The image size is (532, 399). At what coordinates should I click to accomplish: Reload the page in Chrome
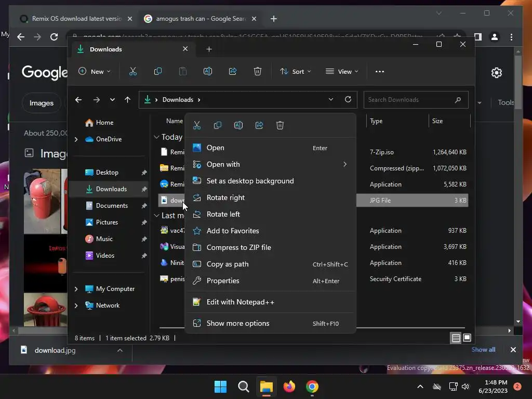[54, 37]
